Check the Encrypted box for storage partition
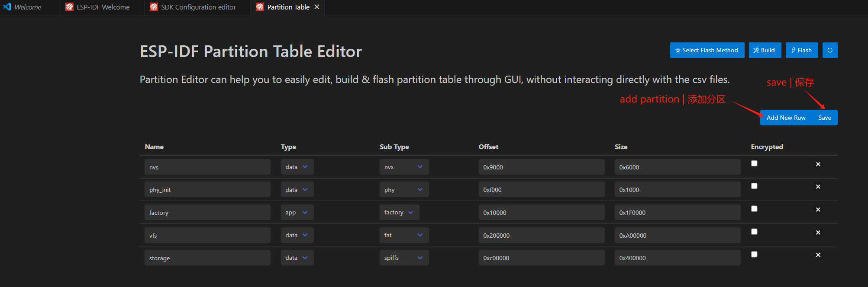Image resolution: width=868 pixels, height=287 pixels. [x=754, y=254]
